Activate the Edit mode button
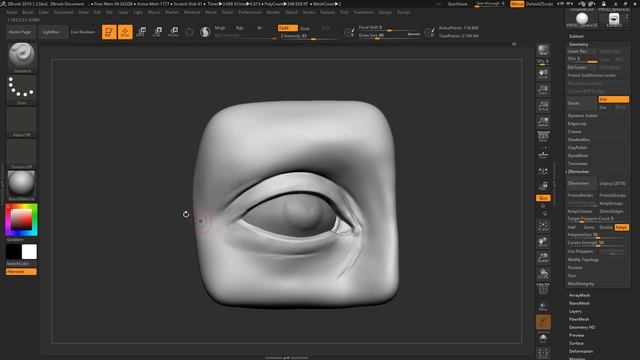Image resolution: width=640 pixels, height=360 pixels. point(109,32)
